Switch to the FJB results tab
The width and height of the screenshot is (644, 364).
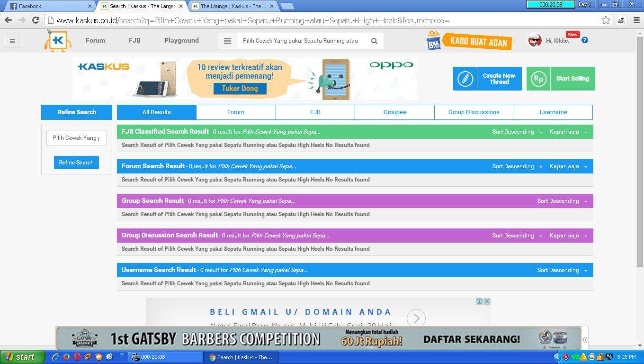tap(315, 112)
